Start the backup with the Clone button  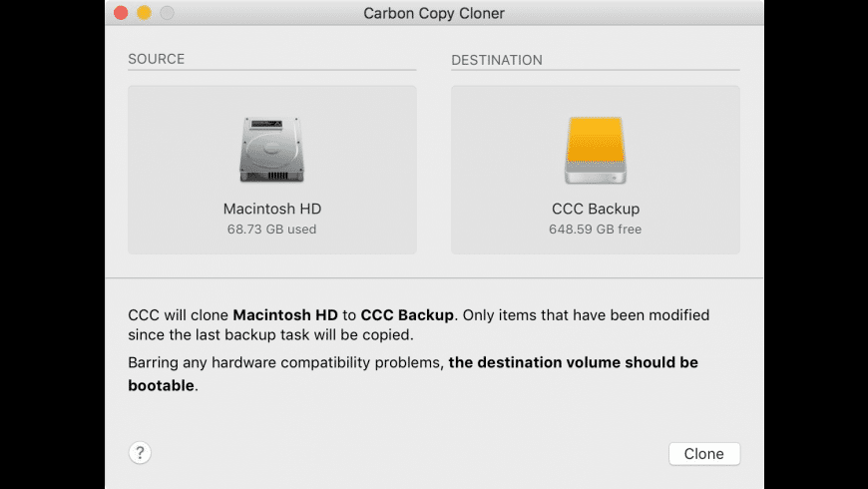[x=704, y=453]
